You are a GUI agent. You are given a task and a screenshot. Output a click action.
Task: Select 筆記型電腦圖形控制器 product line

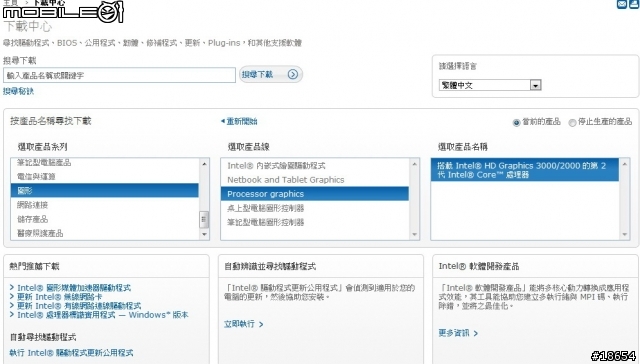point(315,222)
